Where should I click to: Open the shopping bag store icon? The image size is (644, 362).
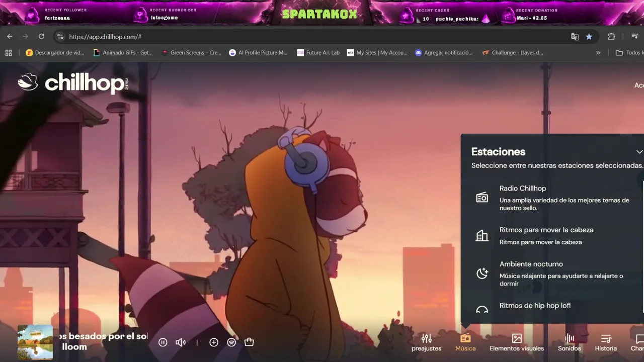click(x=249, y=342)
